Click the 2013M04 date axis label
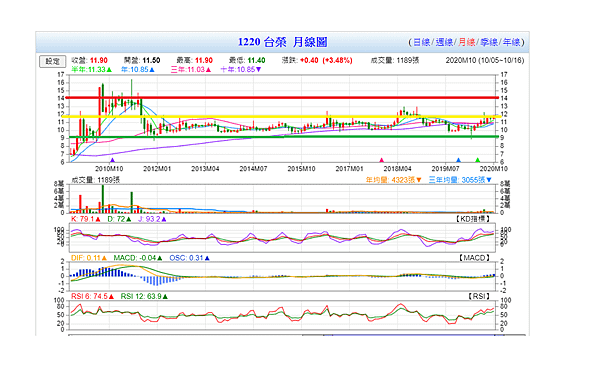 pyautogui.click(x=205, y=169)
